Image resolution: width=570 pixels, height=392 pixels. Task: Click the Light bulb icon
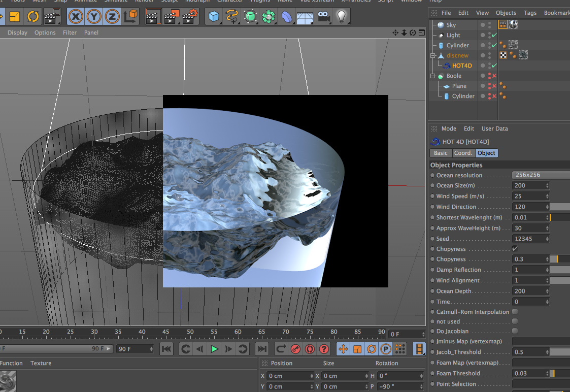[x=342, y=17]
